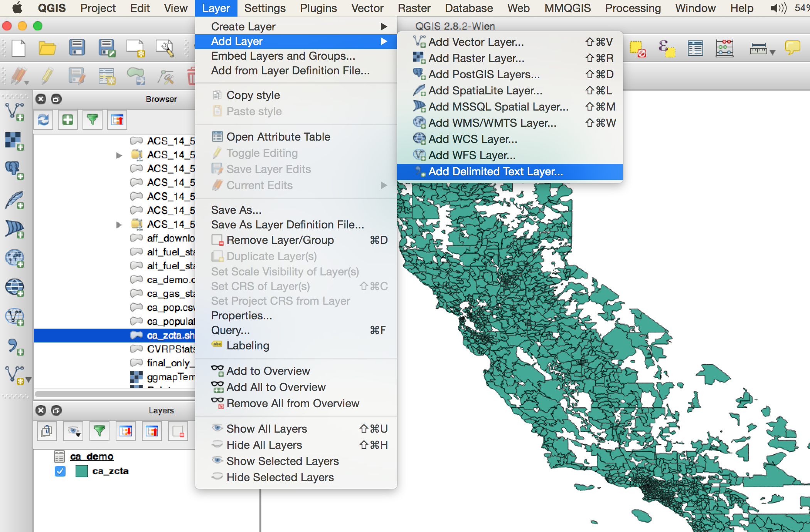Open the Field Calculator abacus icon
810x532 pixels.
725,49
